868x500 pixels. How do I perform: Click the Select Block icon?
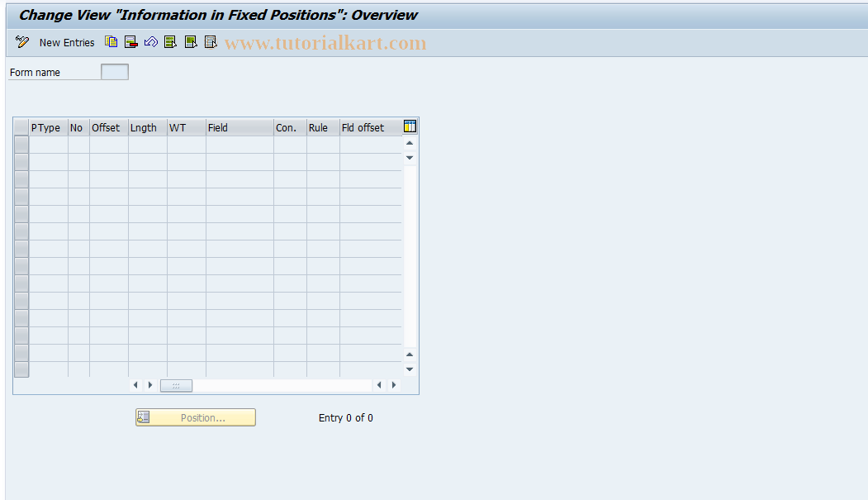tap(191, 42)
